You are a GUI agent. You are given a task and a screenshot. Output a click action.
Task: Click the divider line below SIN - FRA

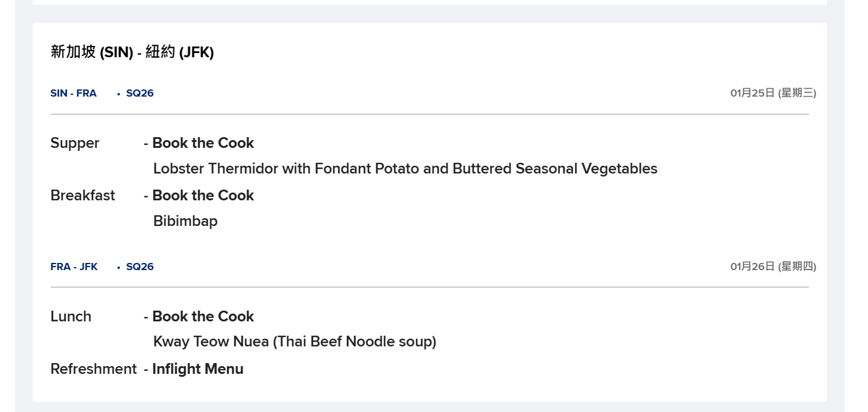(x=430, y=114)
